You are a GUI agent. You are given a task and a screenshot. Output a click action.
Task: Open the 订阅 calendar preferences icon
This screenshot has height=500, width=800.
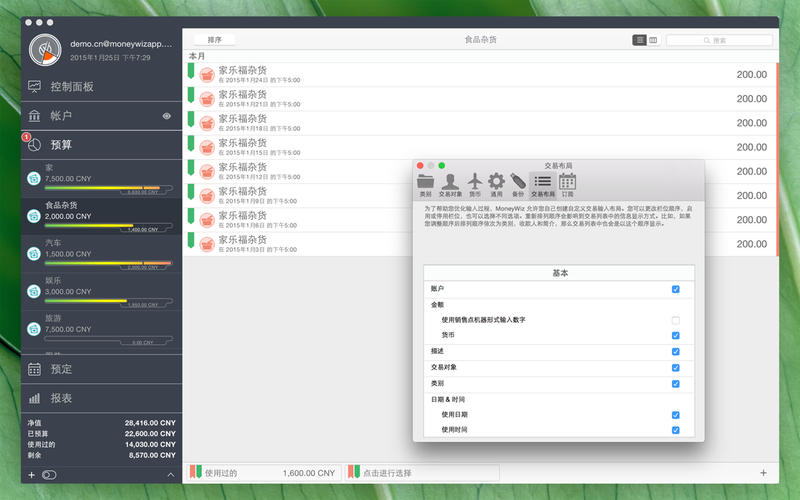point(567,182)
